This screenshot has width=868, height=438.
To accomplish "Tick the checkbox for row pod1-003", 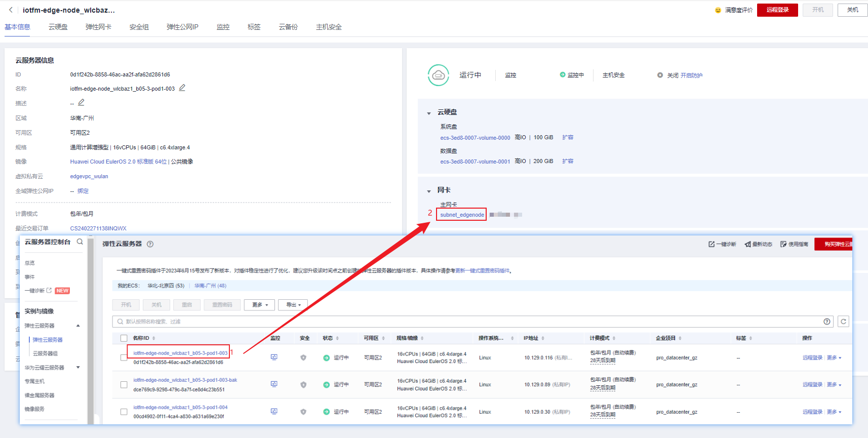I will pyautogui.click(x=124, y=357).
